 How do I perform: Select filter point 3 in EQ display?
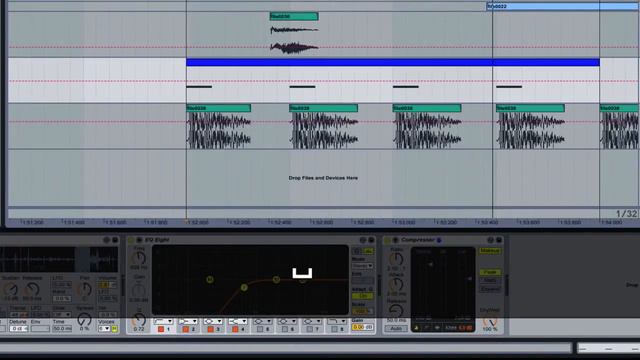276,280
